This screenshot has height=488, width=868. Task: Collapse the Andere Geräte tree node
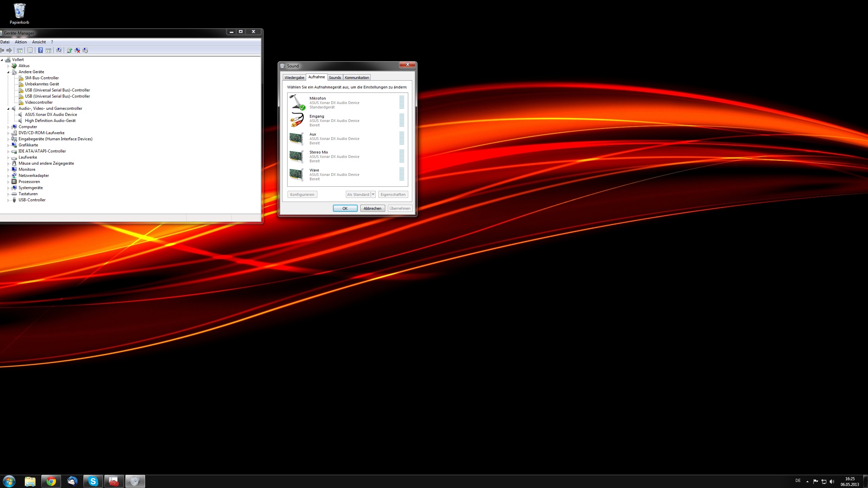[8, 72]
